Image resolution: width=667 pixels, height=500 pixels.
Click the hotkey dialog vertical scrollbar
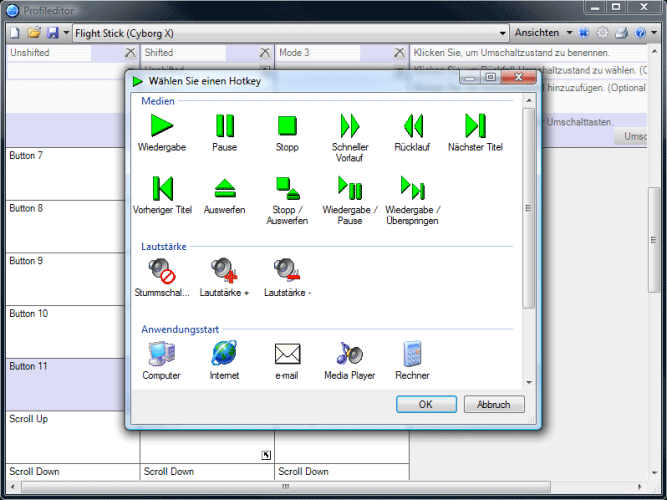click(529, 210)
